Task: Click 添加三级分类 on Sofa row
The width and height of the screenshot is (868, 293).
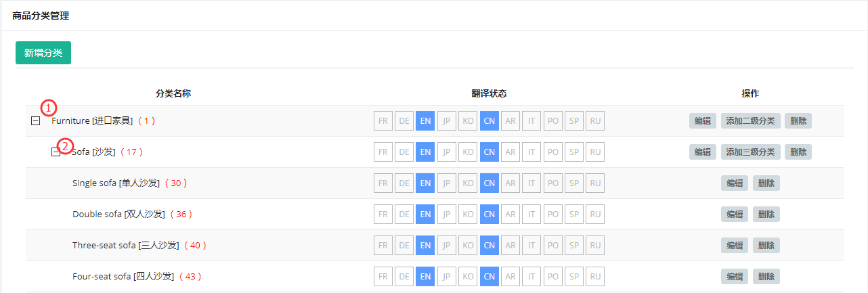Action: [x=750, y=152]
